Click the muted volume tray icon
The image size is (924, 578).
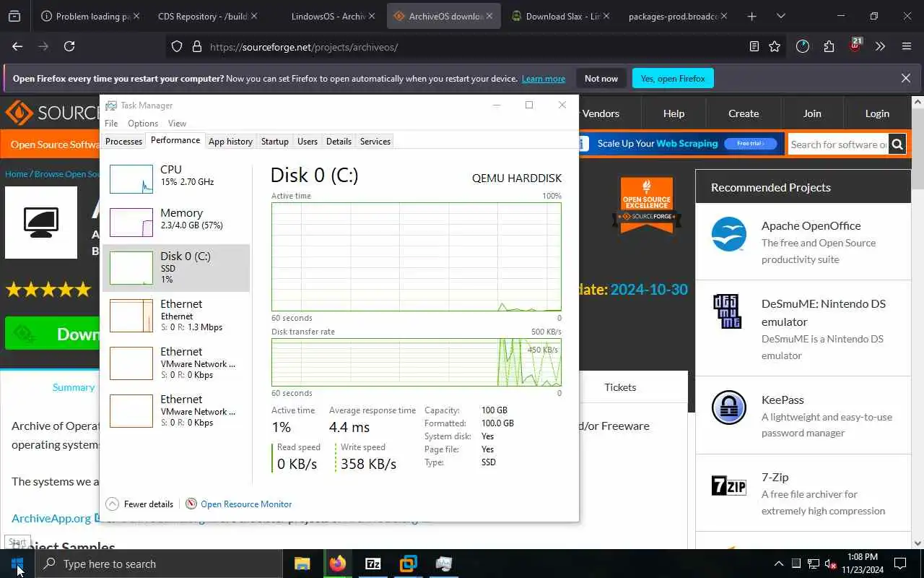(831, 564)
